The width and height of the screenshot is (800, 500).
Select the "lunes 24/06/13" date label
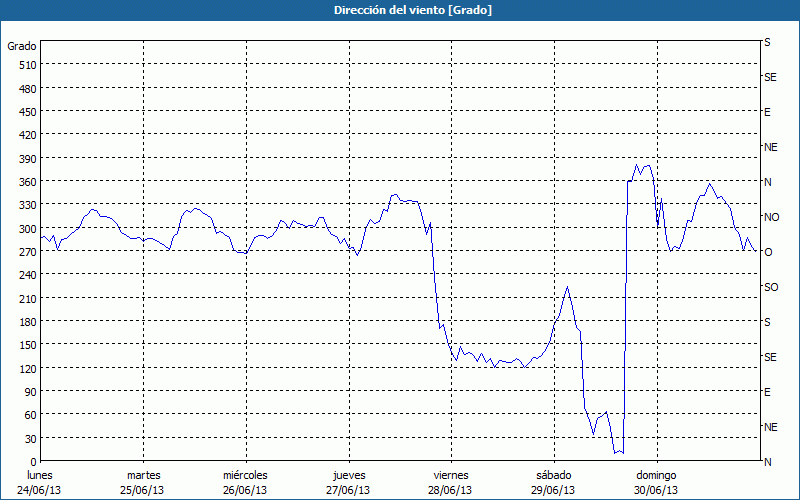click(x=40, y=482)
